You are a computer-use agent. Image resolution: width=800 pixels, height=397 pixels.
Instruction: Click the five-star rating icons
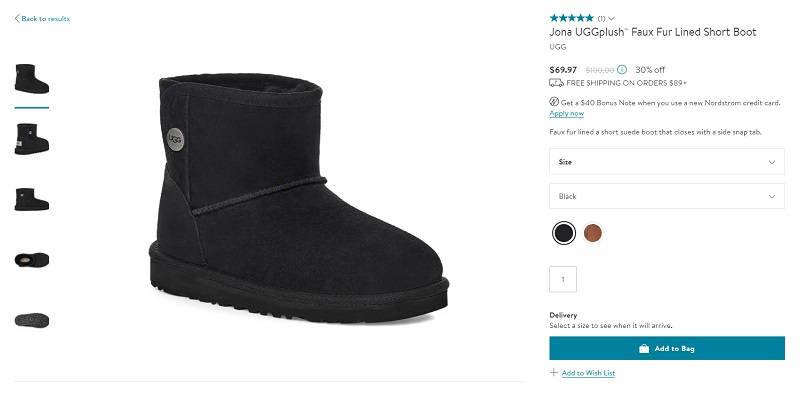point(571,18)
